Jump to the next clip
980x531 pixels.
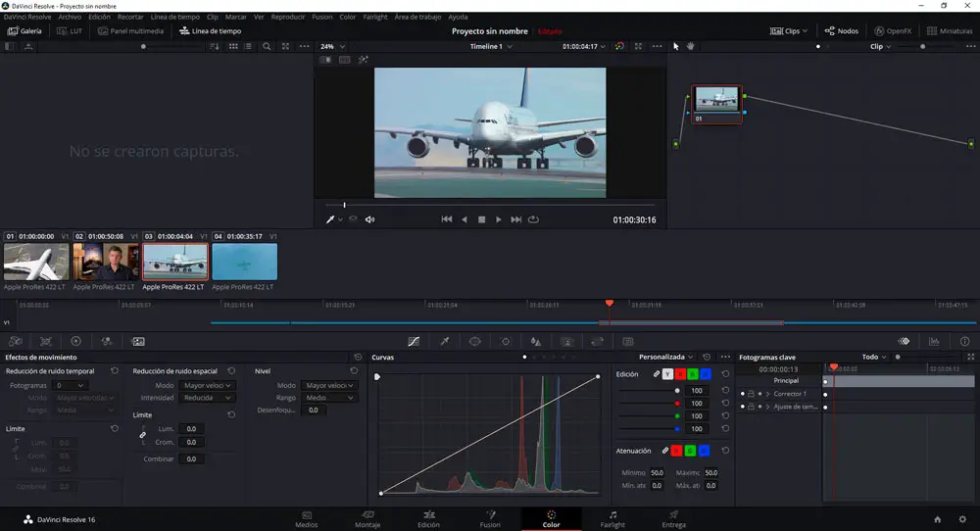point(515,219)
